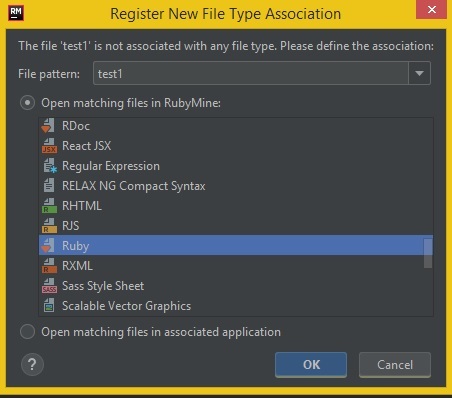Click the Regular Expression file type icon
The width and height of the screenshot is (452, 398).
pyautogui.click(x=50, y=166)
